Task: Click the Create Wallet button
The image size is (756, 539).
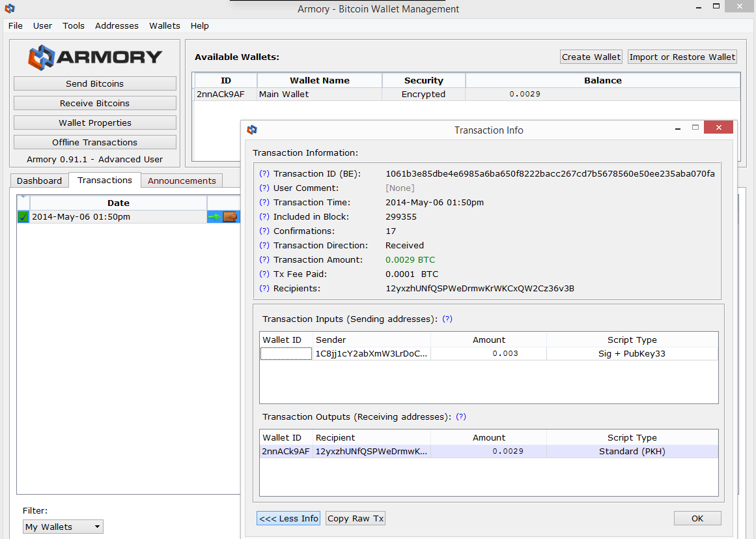Action: (x=591, y=57)
